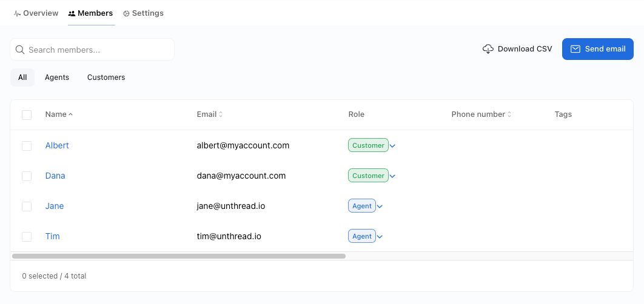
Task: Click the Members people icon
Action: point(72,13)
